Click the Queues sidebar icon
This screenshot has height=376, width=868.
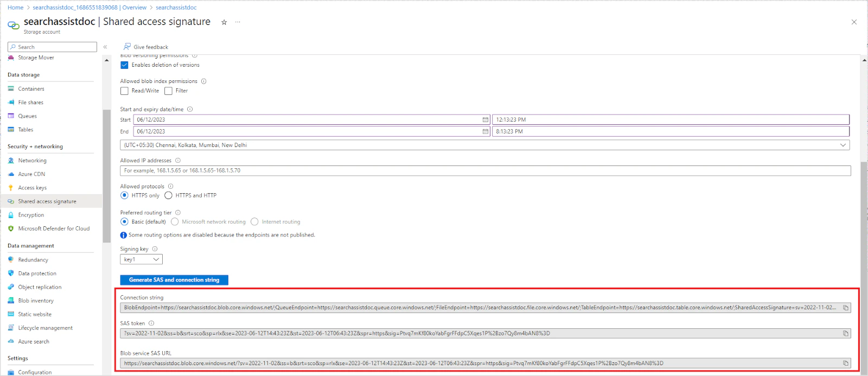(11, 116)
